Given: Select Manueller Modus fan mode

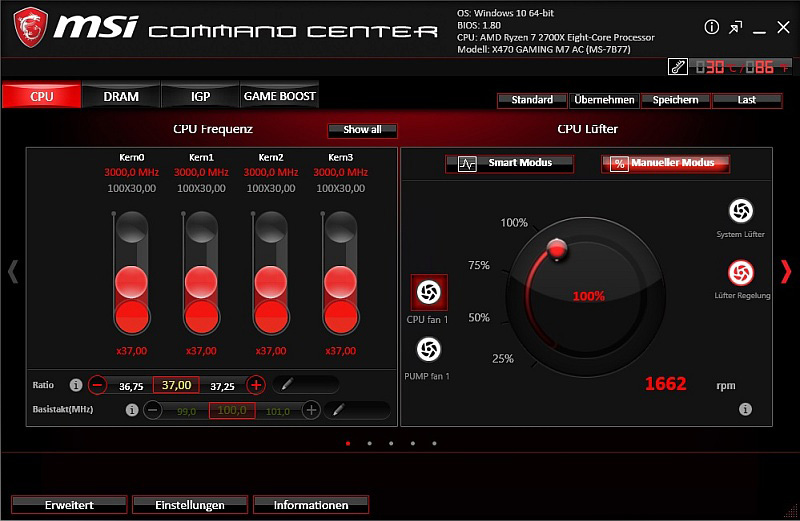Looking at the screenshot, I should (x=665, y=164).
